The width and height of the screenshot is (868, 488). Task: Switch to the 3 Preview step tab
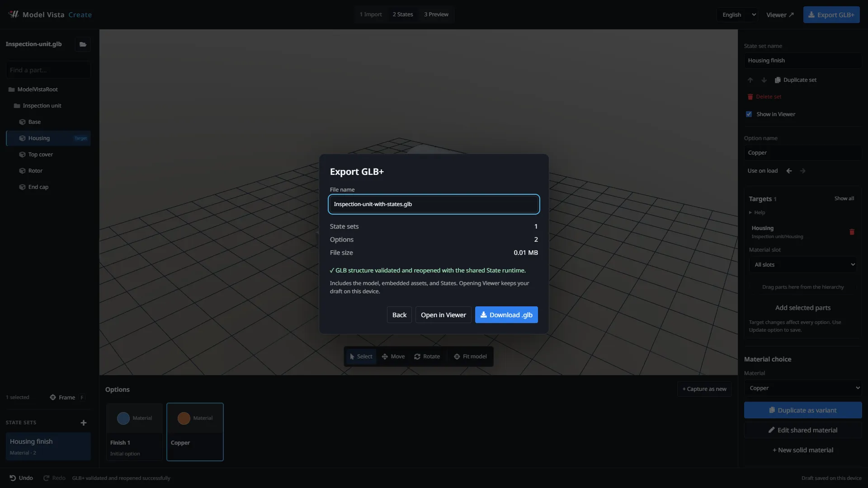coord(436,14)
